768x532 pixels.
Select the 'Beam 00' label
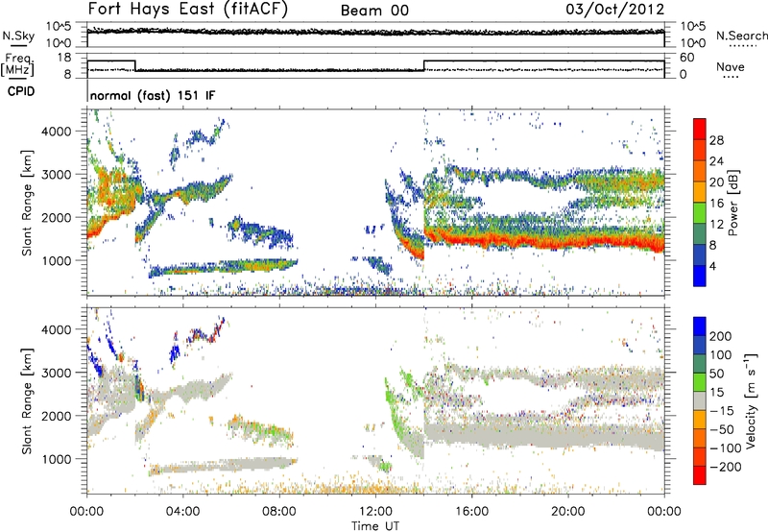click(374, 11)
